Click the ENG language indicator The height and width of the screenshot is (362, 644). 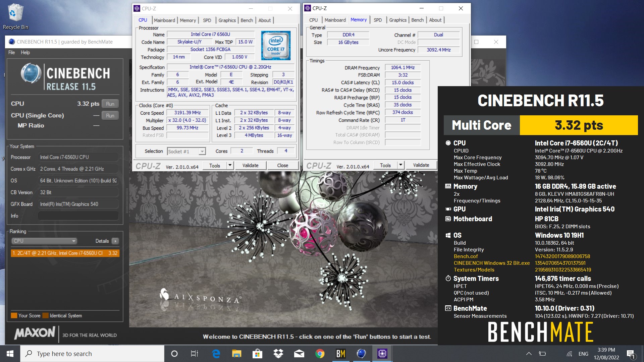point(583,354)
